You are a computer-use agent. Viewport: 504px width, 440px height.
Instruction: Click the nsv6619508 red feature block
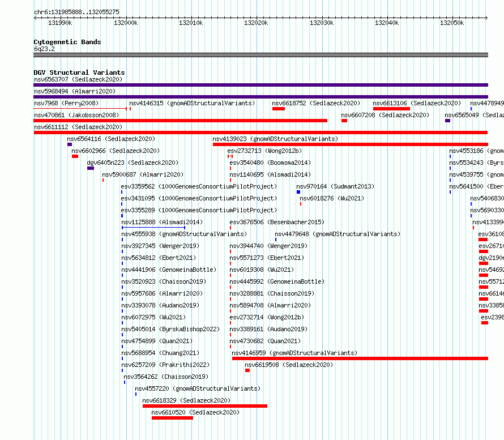[x=247, y=370]
